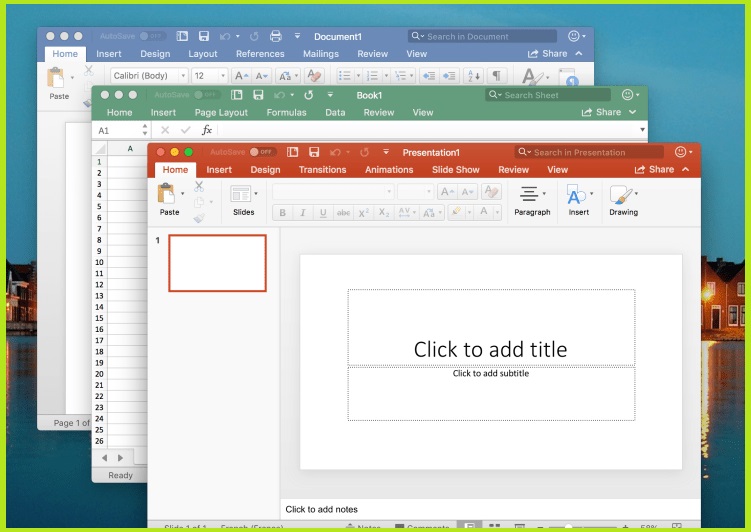Click the New Slides icon in PowerPoint
Screen dimensions: 751x532
[240, 194]
